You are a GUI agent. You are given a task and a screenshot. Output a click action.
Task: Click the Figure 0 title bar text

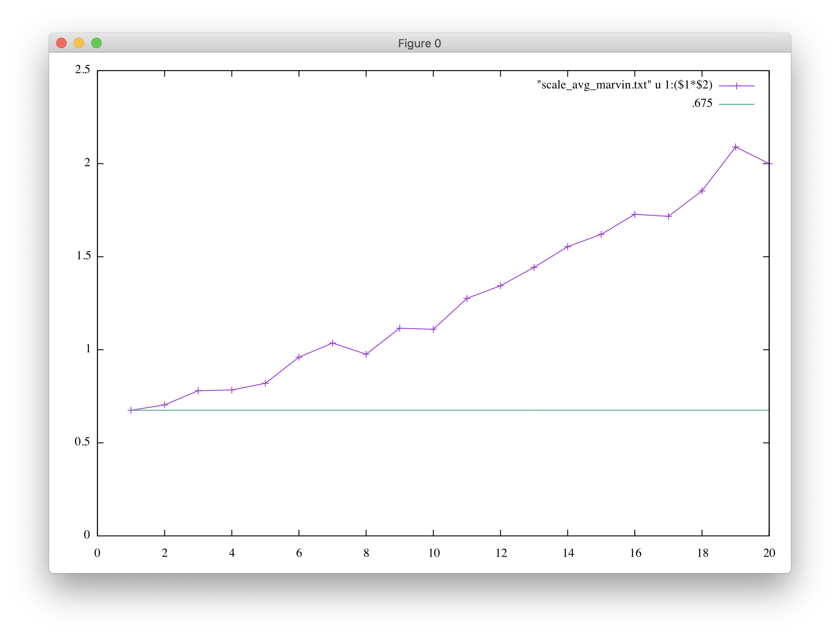420,43
